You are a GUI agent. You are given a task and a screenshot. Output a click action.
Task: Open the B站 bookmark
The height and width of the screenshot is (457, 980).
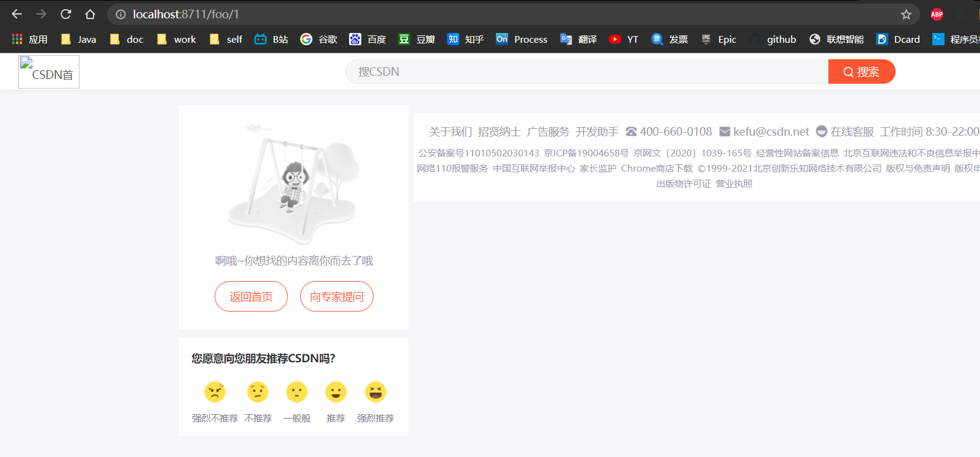coord(271,39)
